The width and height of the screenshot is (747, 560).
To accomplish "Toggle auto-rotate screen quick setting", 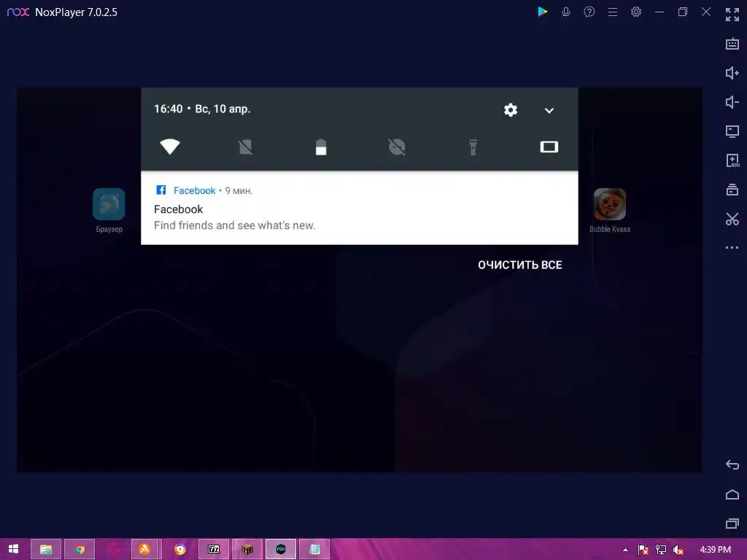I will 549,147.
